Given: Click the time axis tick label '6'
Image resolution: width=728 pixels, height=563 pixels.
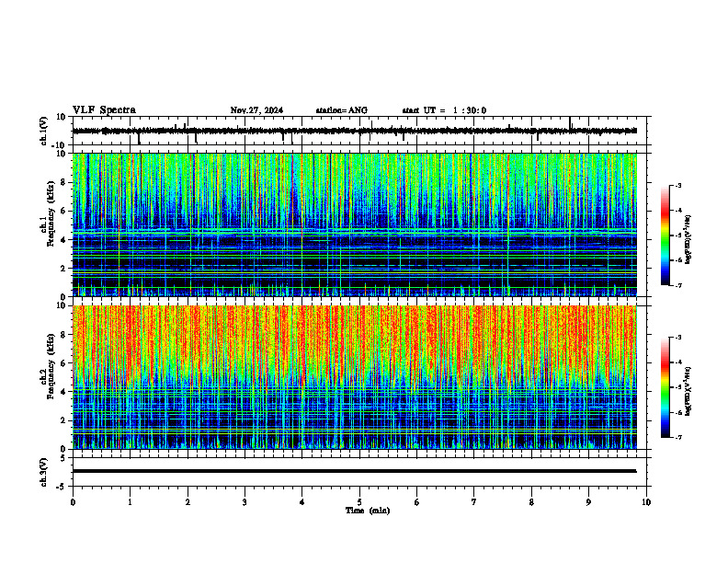Looking at the screenshot, I should click(x=417, y=502).
